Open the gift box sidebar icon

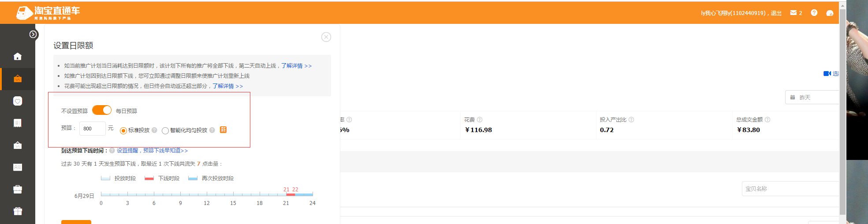tap(18, 211)
